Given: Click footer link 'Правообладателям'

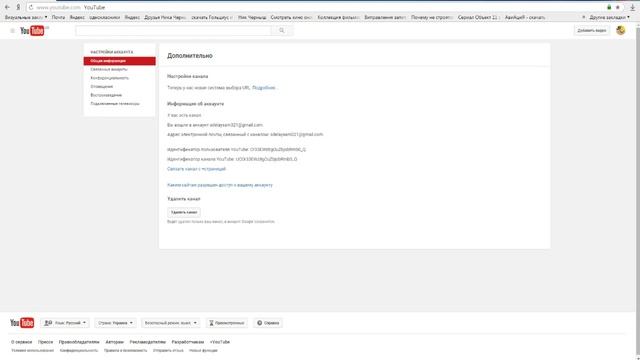Looking at the screenshot, I should click(x=79, y=342).
